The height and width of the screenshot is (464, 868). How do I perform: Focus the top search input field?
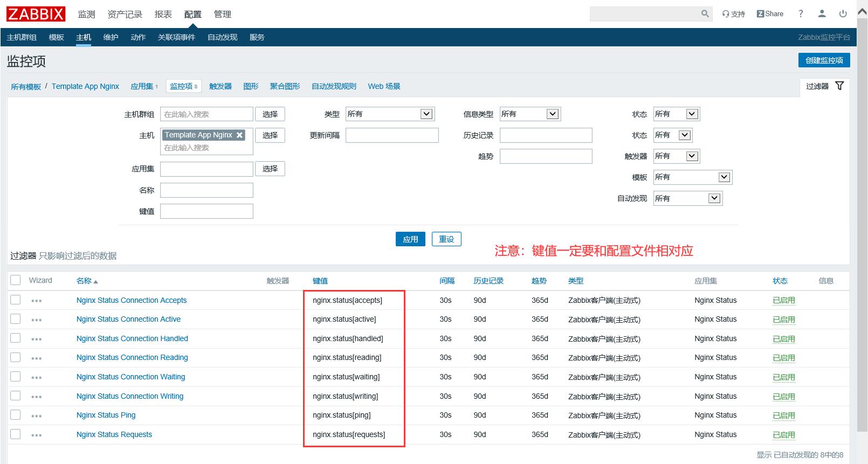click(645, 14)
